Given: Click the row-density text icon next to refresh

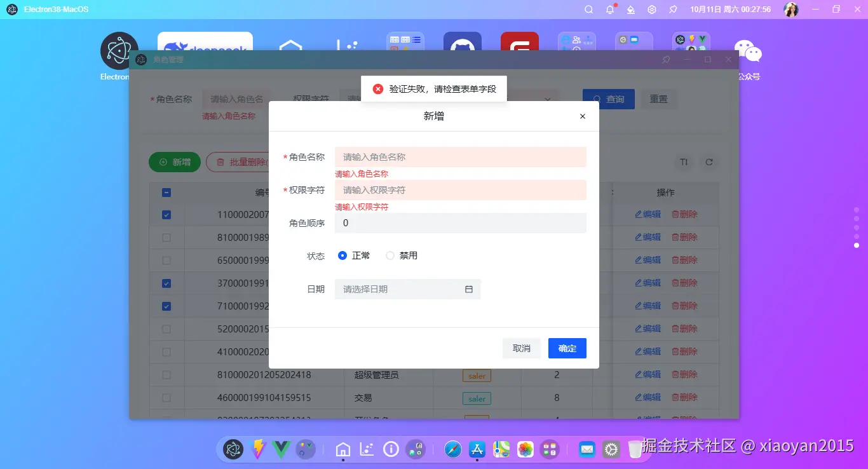Looking at the screenshot, I should pyautogui.click(x=684, y=162).
